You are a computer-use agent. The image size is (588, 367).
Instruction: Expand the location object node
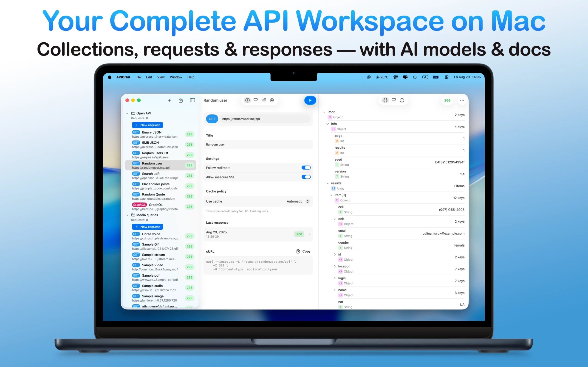pyautogui.click(x=335, y=266)
